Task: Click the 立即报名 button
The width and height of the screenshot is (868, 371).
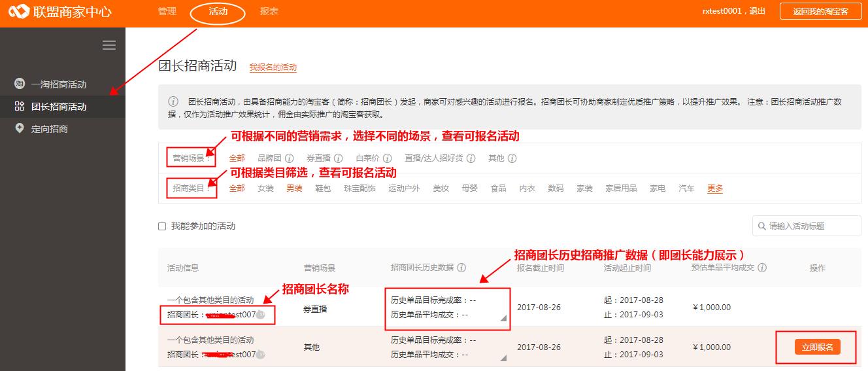Action: pyautogui.click(x=818, y=347)
